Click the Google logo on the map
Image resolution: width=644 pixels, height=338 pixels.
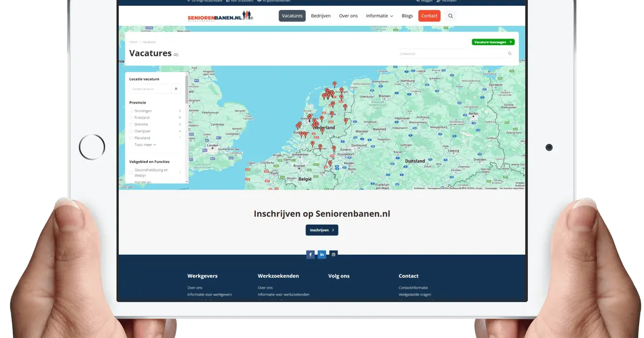[127, 187]
